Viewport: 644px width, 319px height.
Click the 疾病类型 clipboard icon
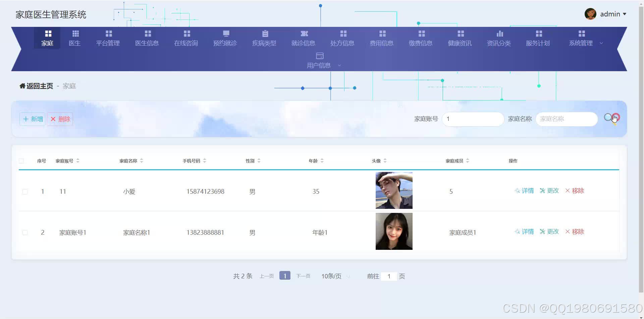pyautogui.click(x=264, y=33)
